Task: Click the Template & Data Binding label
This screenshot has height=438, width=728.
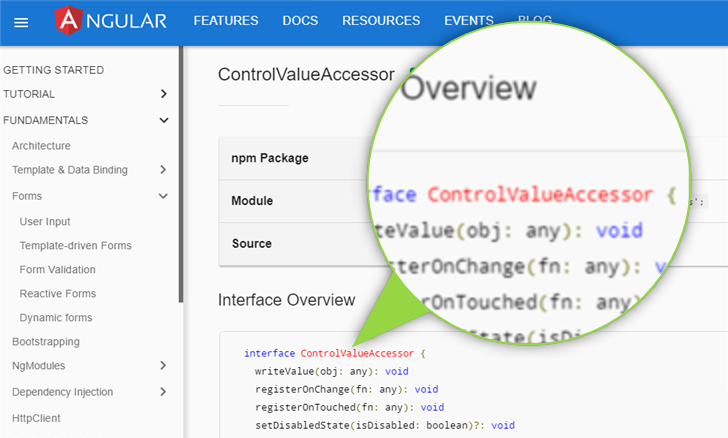Action: coord(70,170)
